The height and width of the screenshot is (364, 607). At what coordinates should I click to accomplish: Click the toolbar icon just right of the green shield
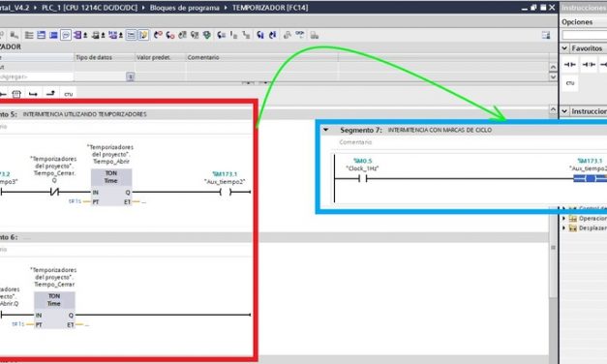point(221,35)
